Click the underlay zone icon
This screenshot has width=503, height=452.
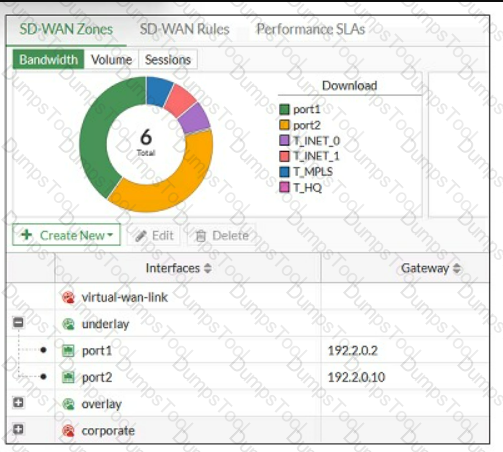68,324
